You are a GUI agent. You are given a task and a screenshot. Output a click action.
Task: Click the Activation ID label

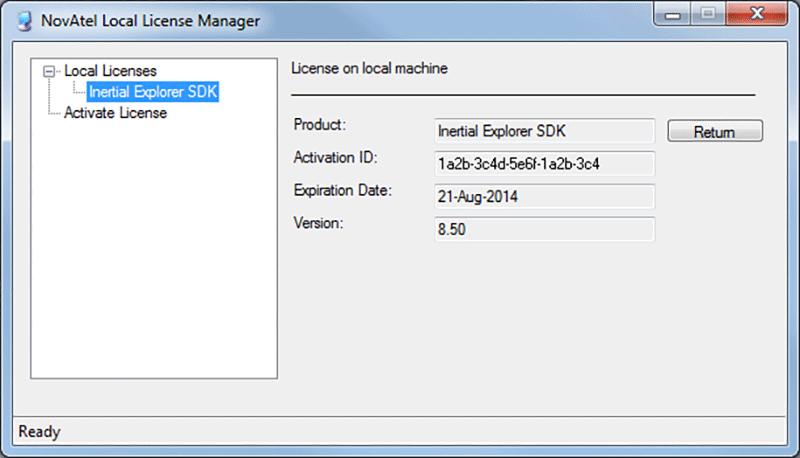click(335, 158)
